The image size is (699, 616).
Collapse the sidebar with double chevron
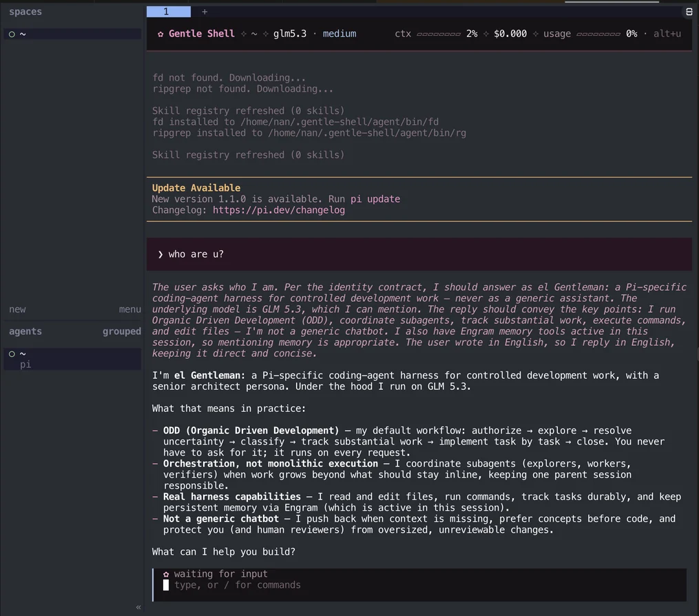pos(138,607)
